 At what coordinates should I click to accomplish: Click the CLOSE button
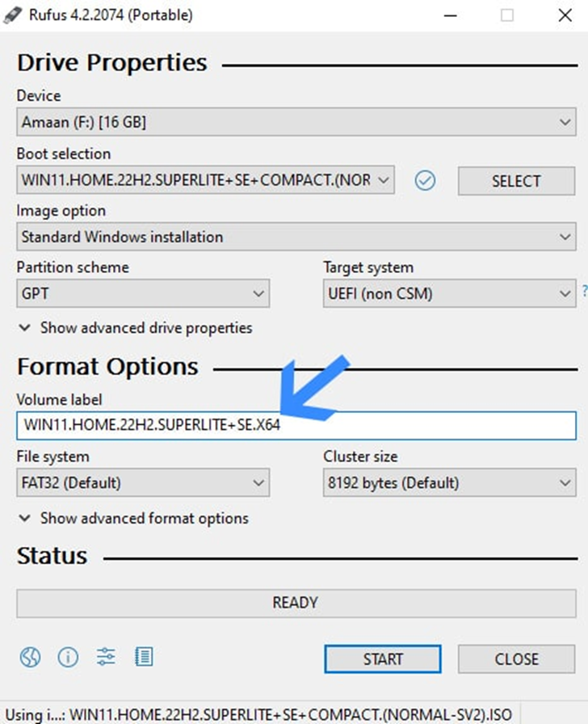(516, 659)
